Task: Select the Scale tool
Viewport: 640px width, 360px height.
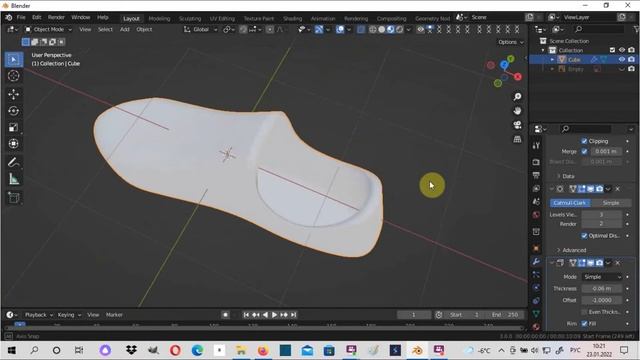Action: click(x=13, y=127)
